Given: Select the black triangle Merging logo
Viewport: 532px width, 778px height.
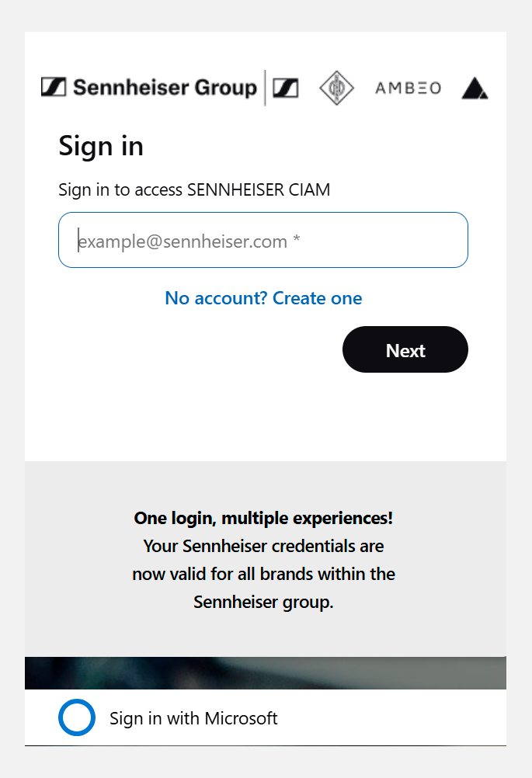Looking at the screenshot, I should [475, 89].
